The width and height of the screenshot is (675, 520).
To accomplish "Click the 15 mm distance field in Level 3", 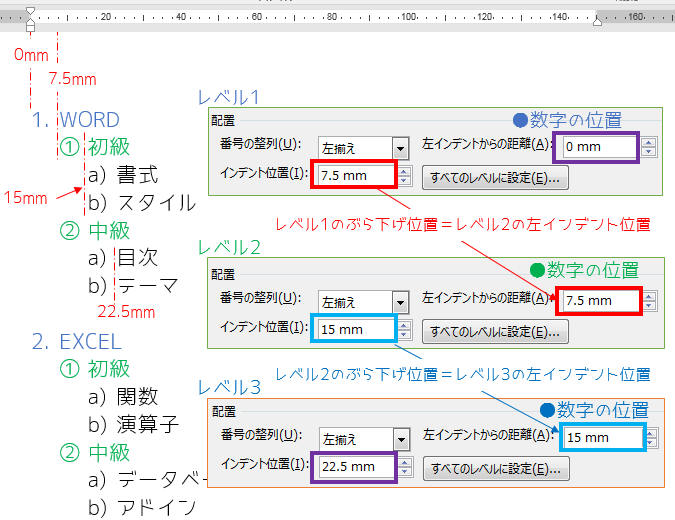I will [x=603, y=437].
